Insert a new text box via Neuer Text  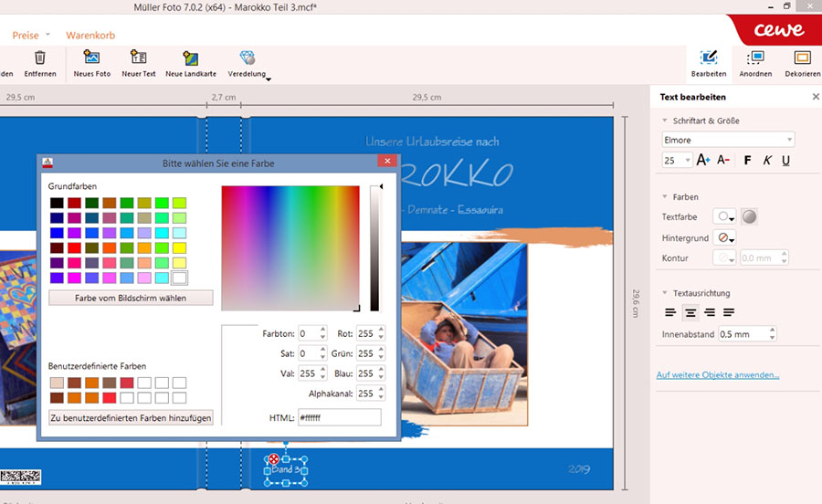coord(139,58)
